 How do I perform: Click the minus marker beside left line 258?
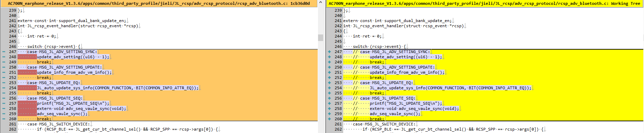click(4, 109)
